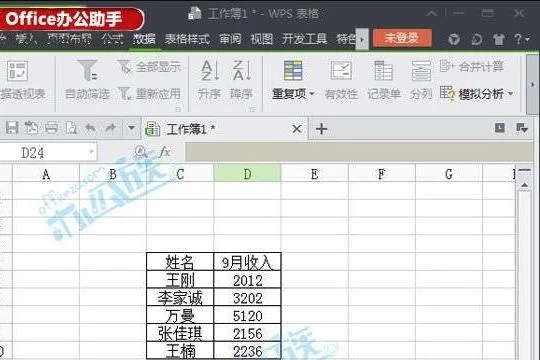Click vertical scrollbar up arrow
The image size is (540, 360).
524,185
